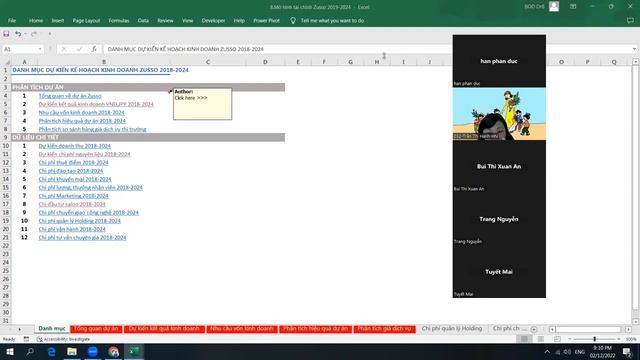Open the Name Box dropdown arrow
Viewport: 640px width, 360px height.
[40, 49]
